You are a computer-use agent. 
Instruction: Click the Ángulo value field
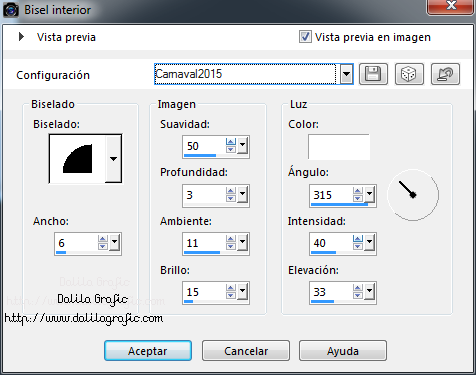point(331,195)
